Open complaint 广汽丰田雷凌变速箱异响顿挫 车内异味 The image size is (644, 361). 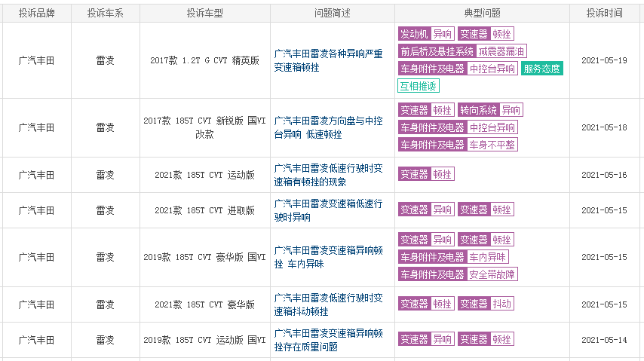click(x=328, y=257)
